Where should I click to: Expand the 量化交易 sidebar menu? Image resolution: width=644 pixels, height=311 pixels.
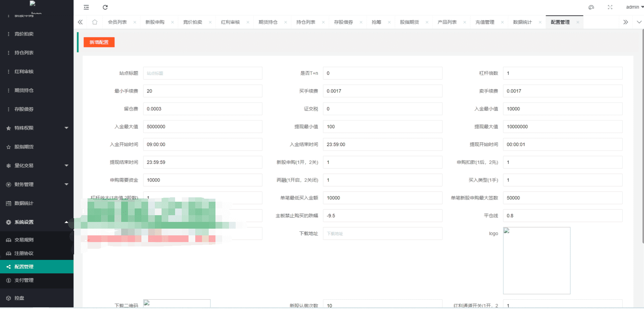point(37,166)
